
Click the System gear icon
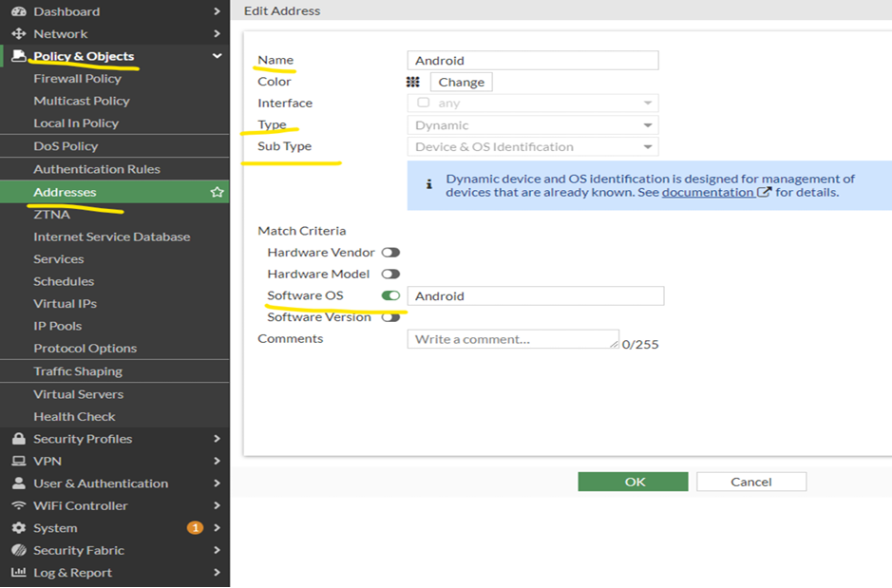(x=19, y=528)
